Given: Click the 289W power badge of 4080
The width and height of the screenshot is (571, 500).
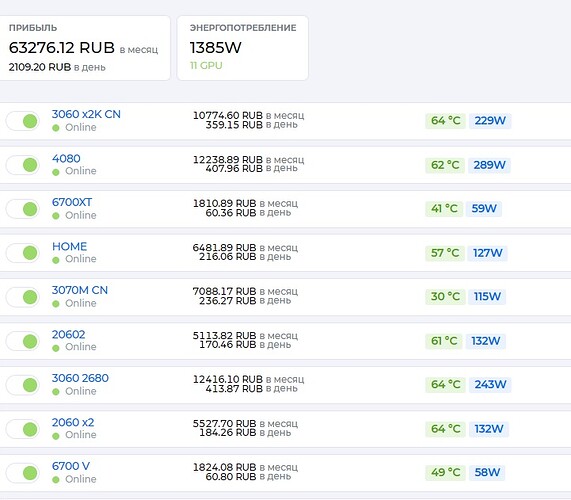Looking at the screenshot, I should tap(489, 165).
